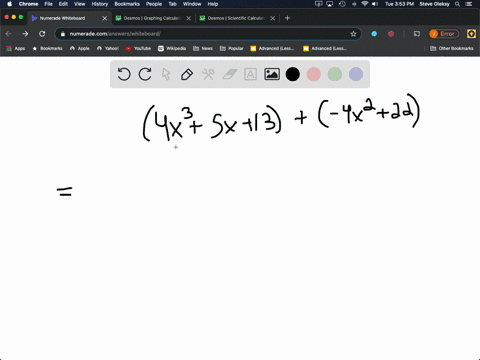The width and height of the screenshot is (480, 360).
Task: Expand the Popular bookmarks folder
Action: [232, 48]
